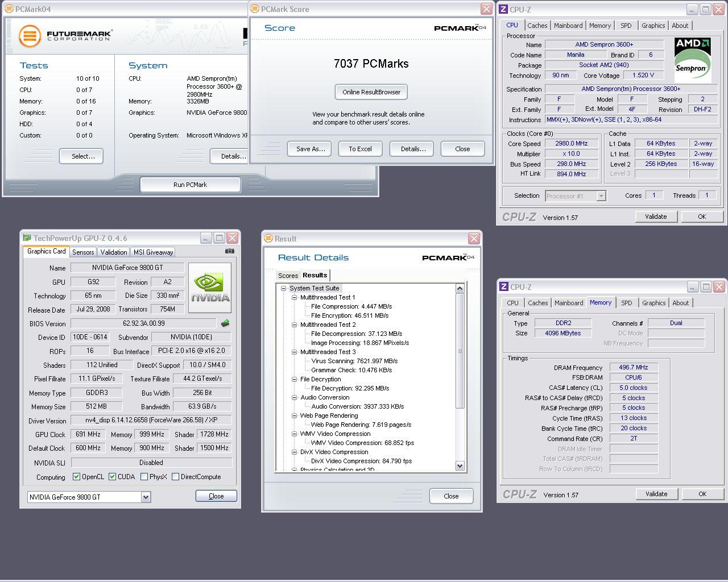Open SPD tab in lower CPU-Z window
This screenshot has width=728, height=582.
coord(627,303)
